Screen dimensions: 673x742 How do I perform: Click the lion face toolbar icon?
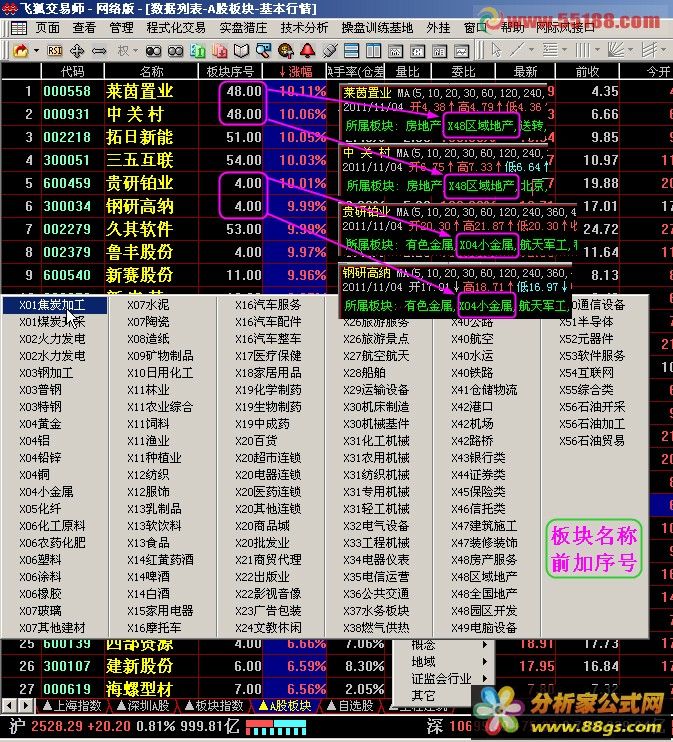pyautogui.click(x=286, y=50)
